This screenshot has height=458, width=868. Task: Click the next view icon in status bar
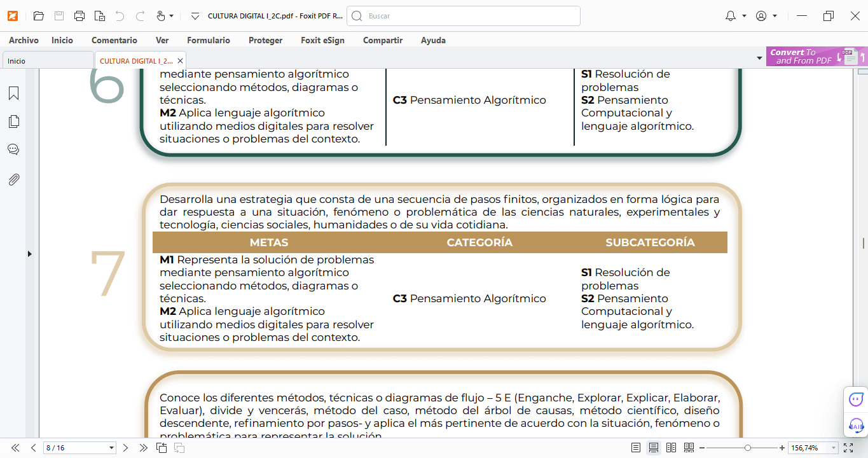(x=179, y=448)
